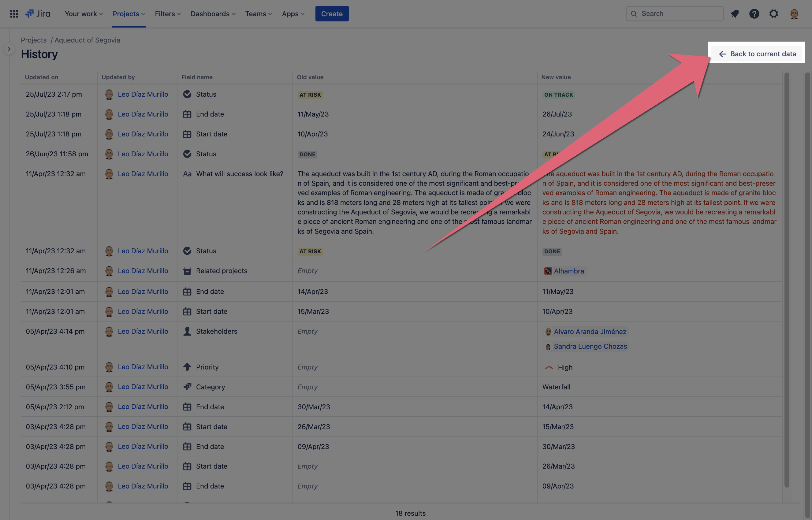812x520 pixels.
Task: Click the calendar icon beside End date
Action: pos(188,114)
